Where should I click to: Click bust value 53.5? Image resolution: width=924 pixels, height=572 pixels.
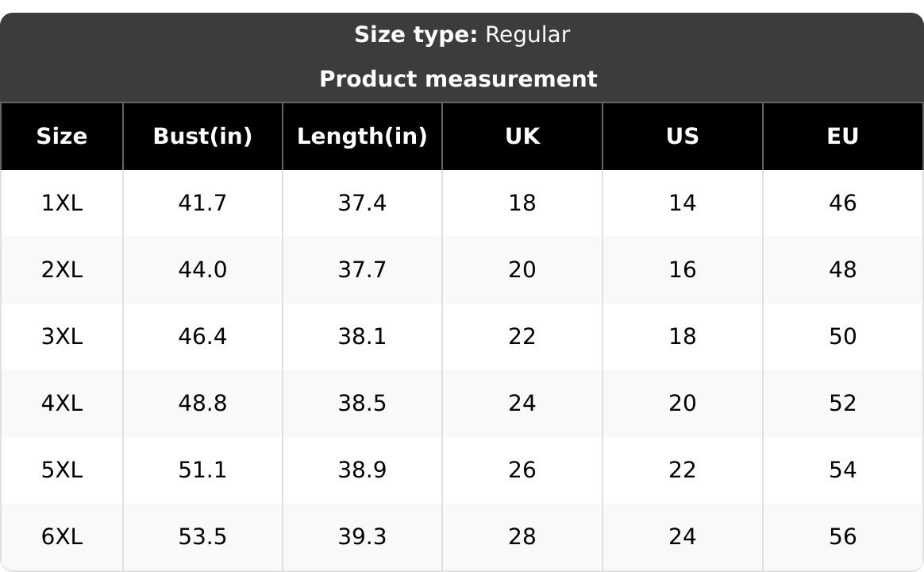pyautogui.click(x=202, y=536)
